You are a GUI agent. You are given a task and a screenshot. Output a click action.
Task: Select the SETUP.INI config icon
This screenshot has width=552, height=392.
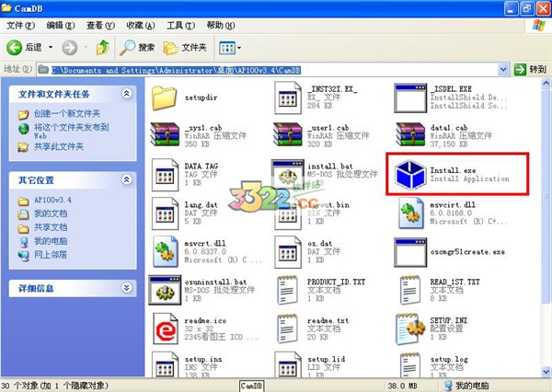pos(410,329)
